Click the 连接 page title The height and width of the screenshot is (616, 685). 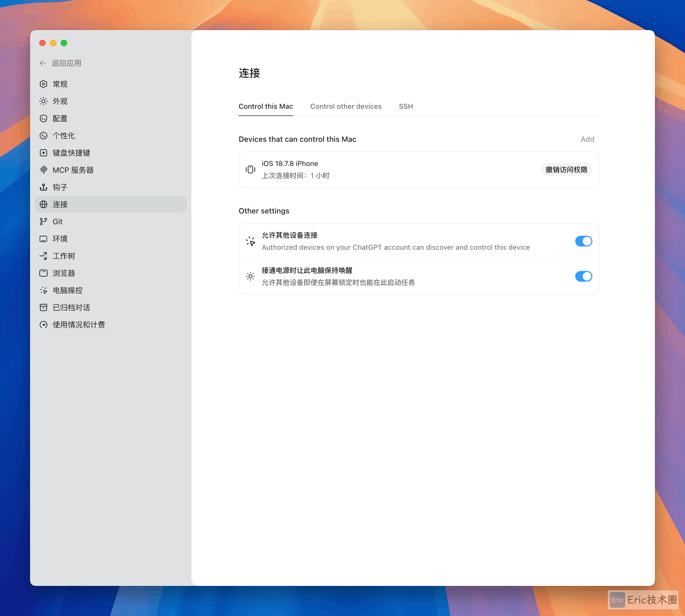coord(249,73)
